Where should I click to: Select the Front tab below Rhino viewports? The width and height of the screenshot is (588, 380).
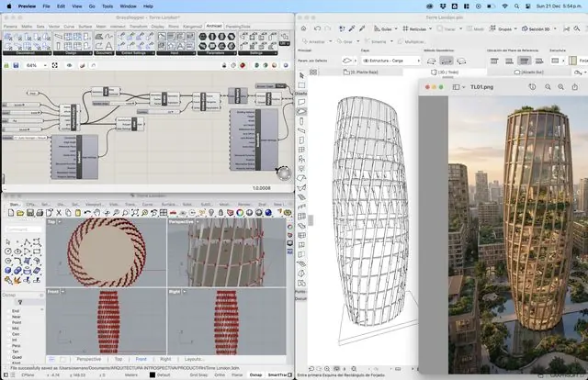pos(141,359)
